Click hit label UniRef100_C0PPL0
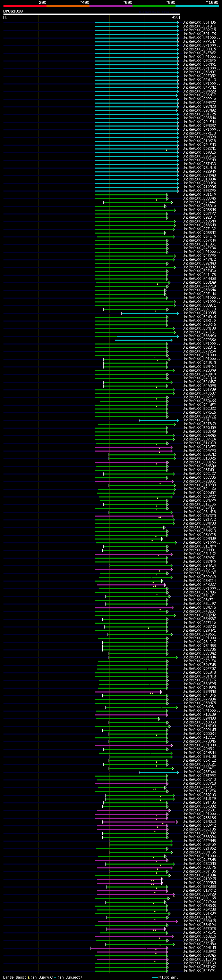The width and height of the screenshot is (222, 980). click(199, 99)
